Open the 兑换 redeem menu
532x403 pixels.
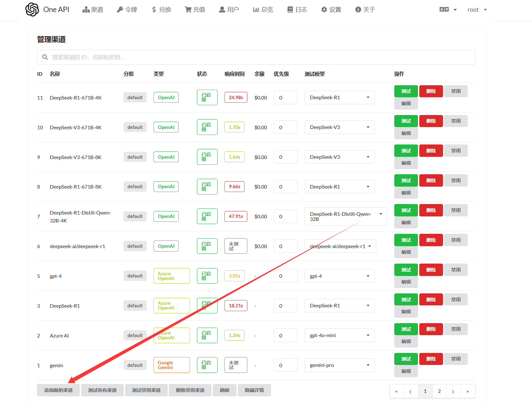[x=161, y=10]
